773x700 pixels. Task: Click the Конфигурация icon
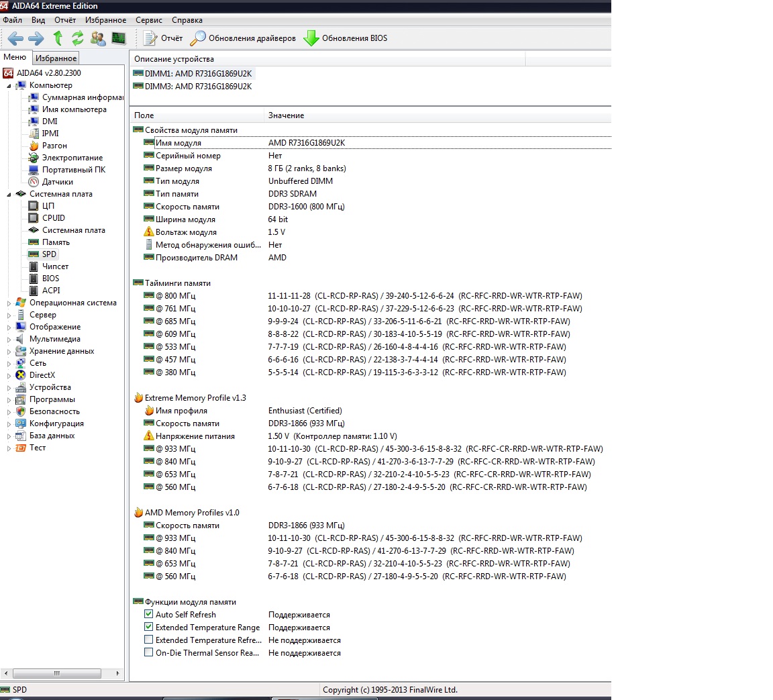(21, 423)
